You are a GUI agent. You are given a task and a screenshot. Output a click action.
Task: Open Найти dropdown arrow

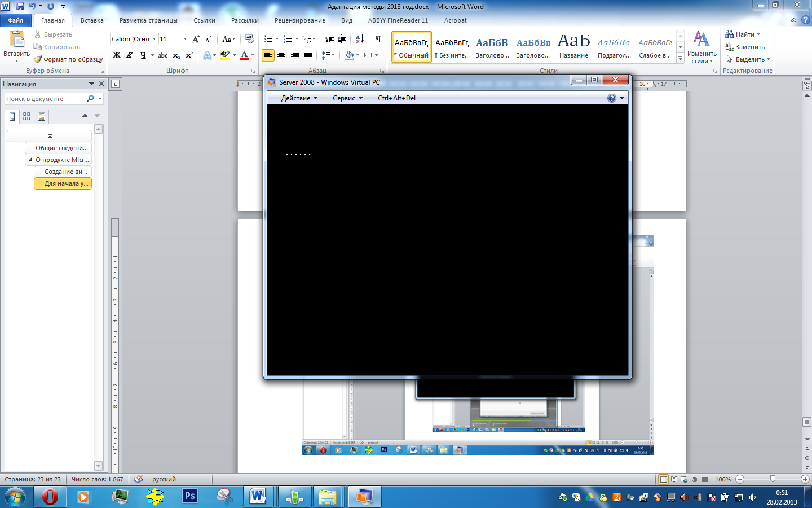tap(758, 34)
